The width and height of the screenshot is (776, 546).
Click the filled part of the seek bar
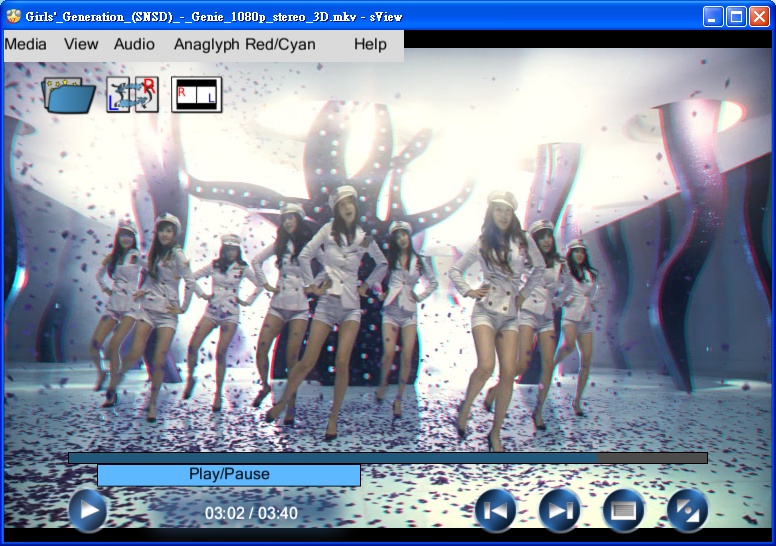point(333,458)
